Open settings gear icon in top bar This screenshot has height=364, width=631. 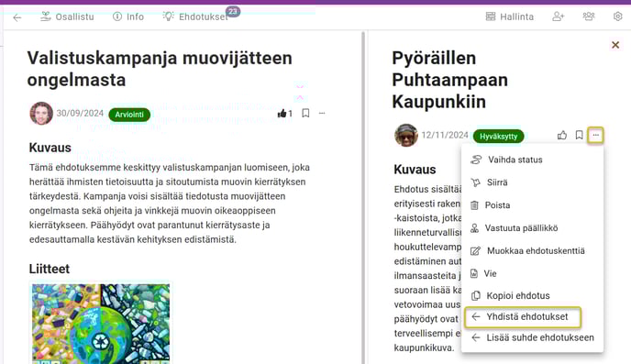[x=618, y=17]
